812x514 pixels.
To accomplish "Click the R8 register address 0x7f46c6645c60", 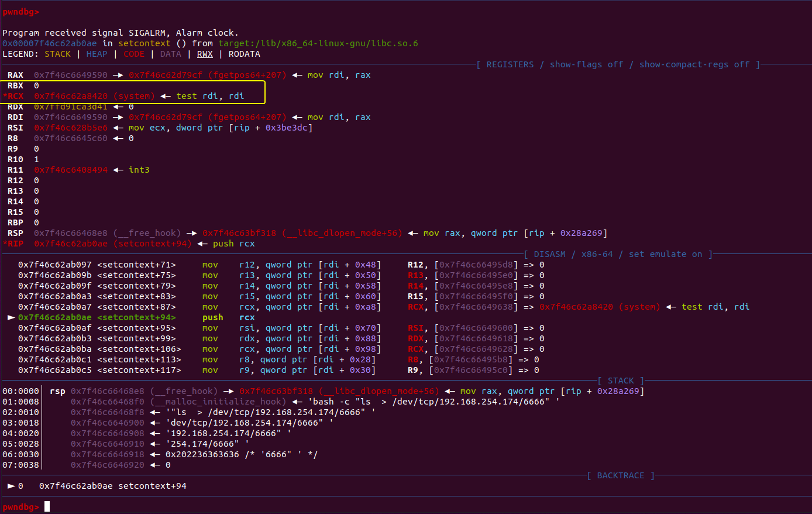I will [71, 138].
